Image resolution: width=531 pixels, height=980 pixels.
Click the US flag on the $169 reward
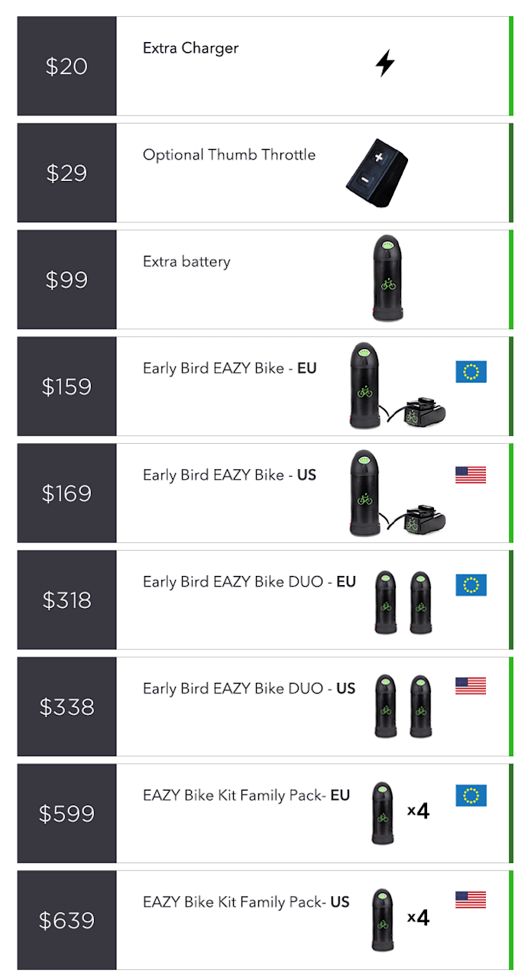tap(471, 475)
